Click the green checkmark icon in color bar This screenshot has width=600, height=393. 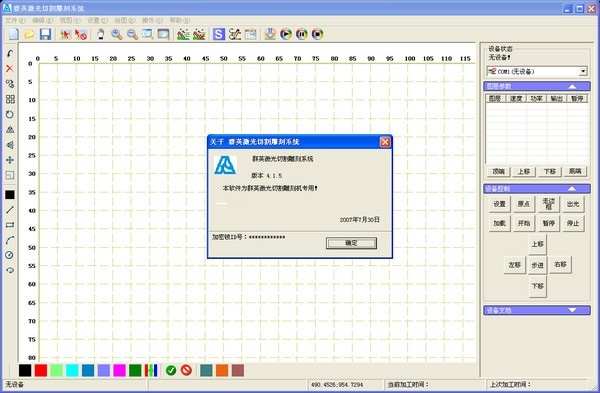click(171, 370)
